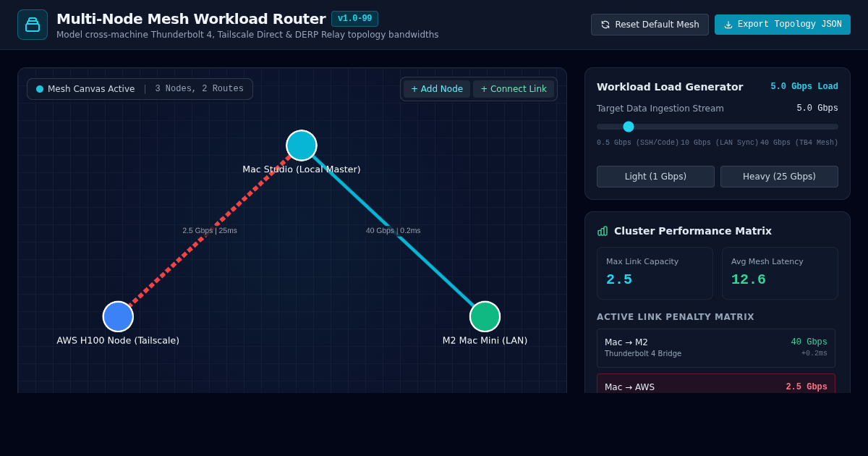The width and height of the screenshot is (868, 456).
Task: Click the 0.5 Gbps (SSH/Code) slider tick label
Action: click(x=638, y=143)
